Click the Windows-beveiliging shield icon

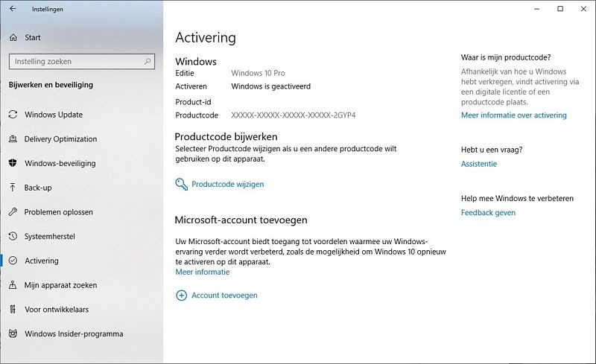[13, 164]
